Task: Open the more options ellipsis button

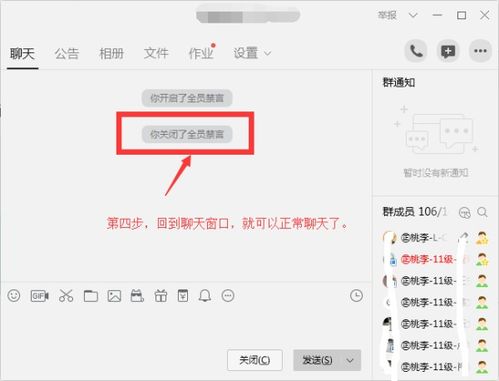Action: (x=480, y=51)
